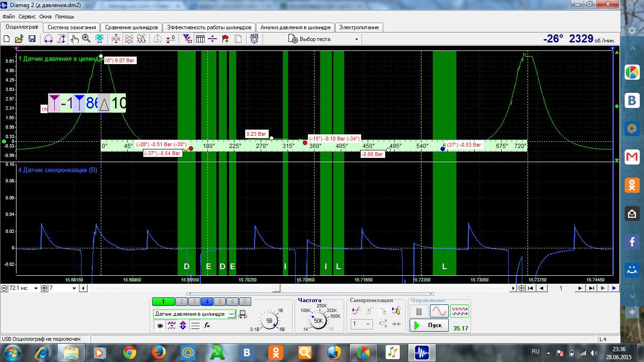
Task: Open a file with the folder icon
Action: pos(19,39)
